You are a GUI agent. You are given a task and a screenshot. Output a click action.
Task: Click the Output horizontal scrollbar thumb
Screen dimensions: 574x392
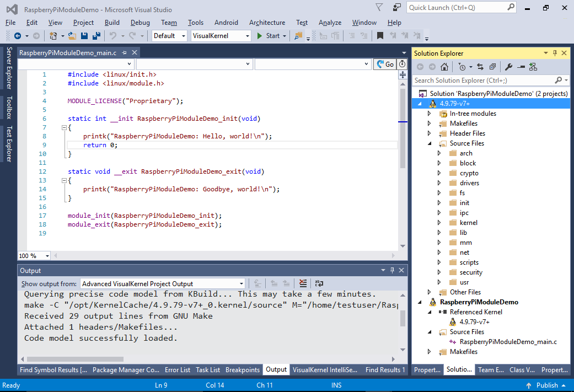(x=75, y=359)
